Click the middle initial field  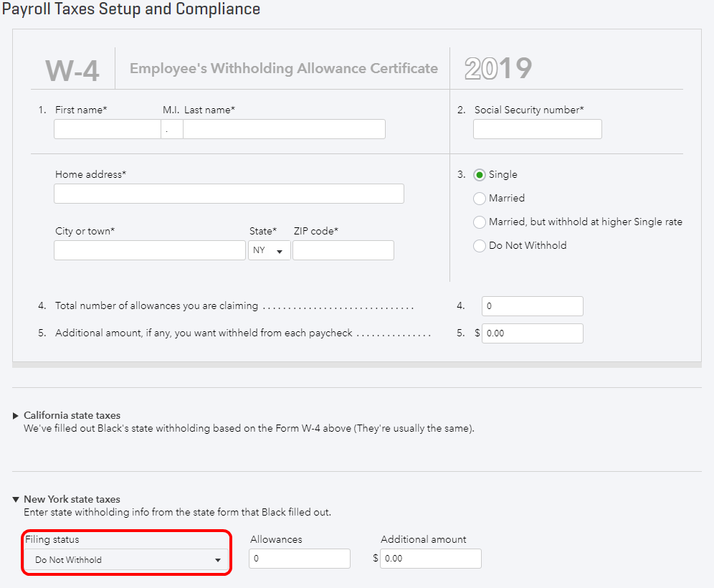coord(172,129)
